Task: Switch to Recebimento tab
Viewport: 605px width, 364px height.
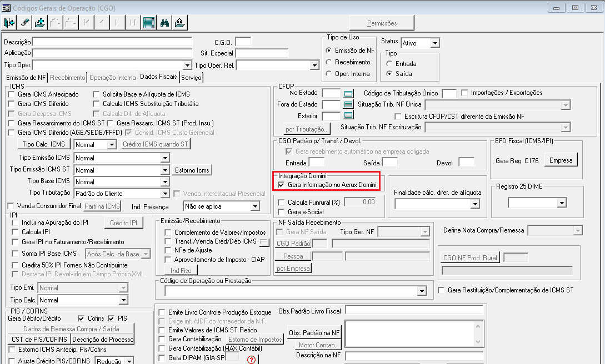Action: coord(68,78)
